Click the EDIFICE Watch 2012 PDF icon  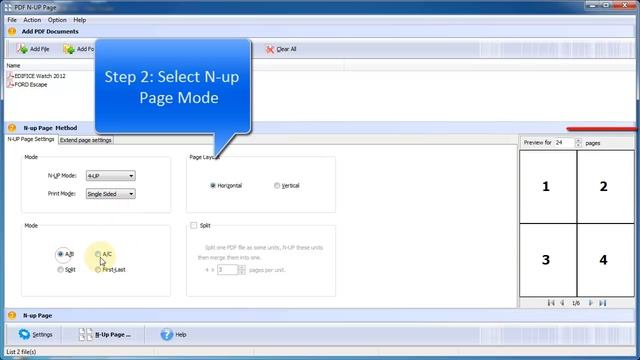(x=10, y=76)
